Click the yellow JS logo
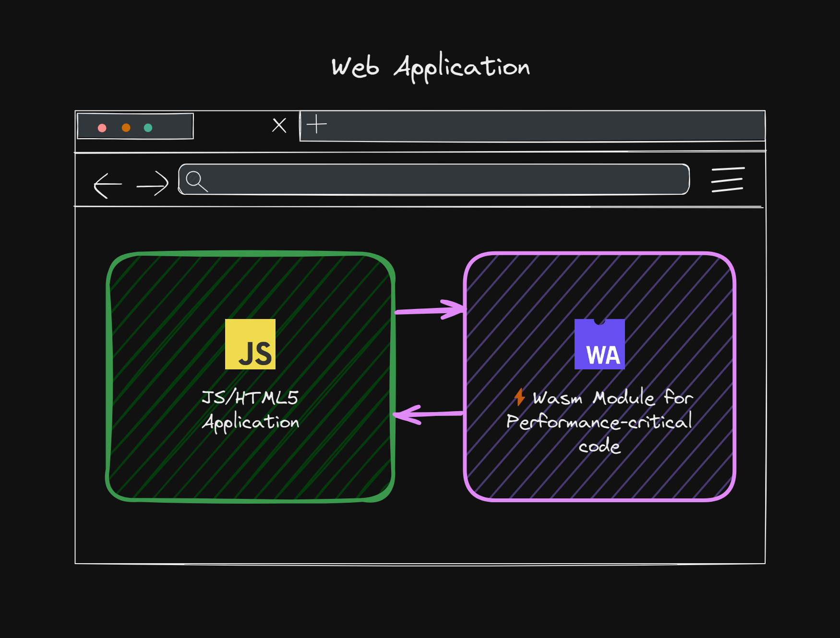840x638 pixels. point(250,344)
